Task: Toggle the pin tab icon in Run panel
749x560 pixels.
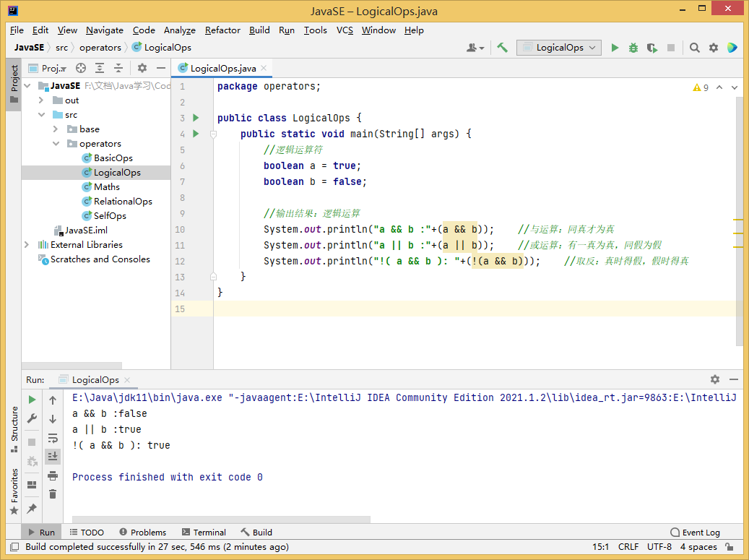Action: pyautogui.click(x=32, y=509)
